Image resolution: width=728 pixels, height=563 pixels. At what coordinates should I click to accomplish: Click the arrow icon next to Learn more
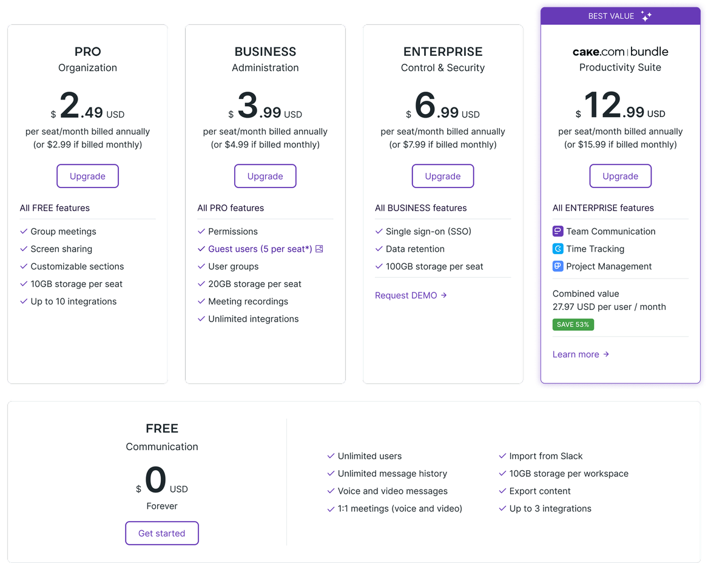606,354
